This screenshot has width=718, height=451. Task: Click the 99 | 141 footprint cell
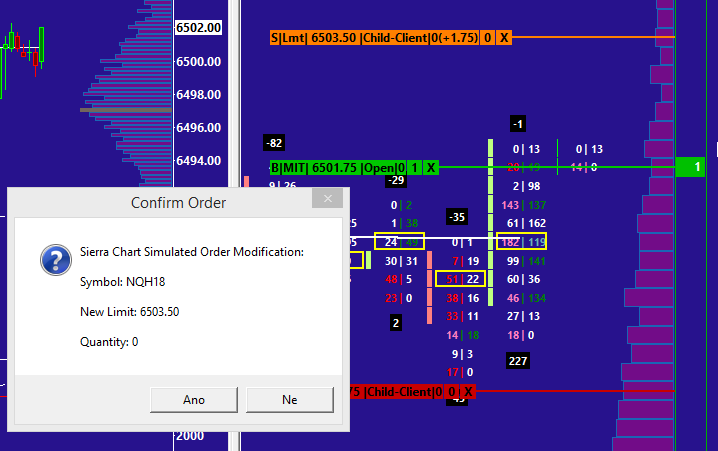(x=526, y=261)
